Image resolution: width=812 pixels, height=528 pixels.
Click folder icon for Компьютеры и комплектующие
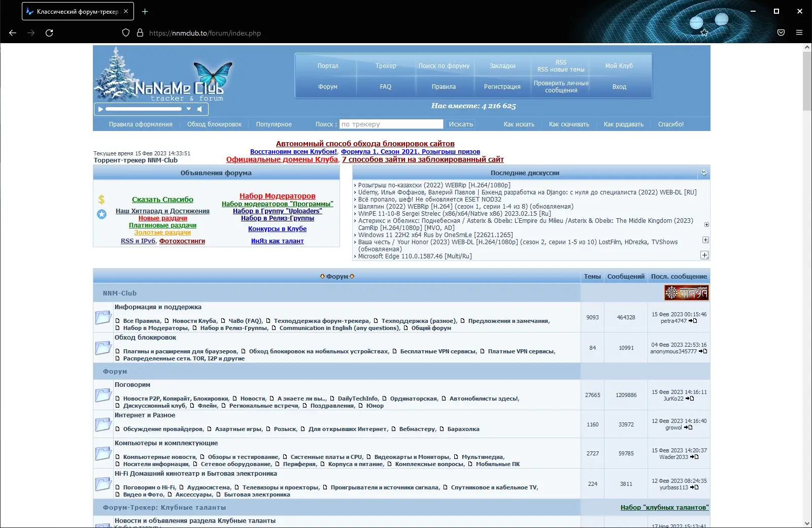point(103,453)
